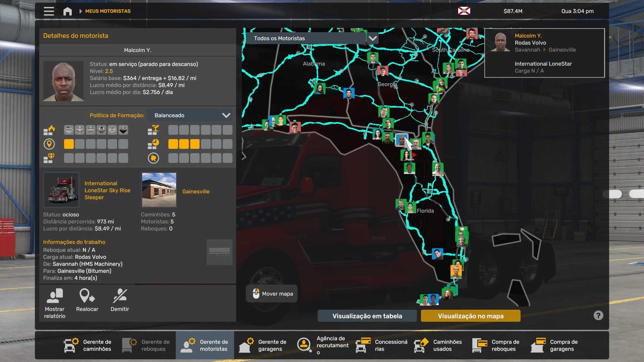The width and height of the screenshot is (644, 362).
Task: Go to home screen icon
Action: click(67, 11)
